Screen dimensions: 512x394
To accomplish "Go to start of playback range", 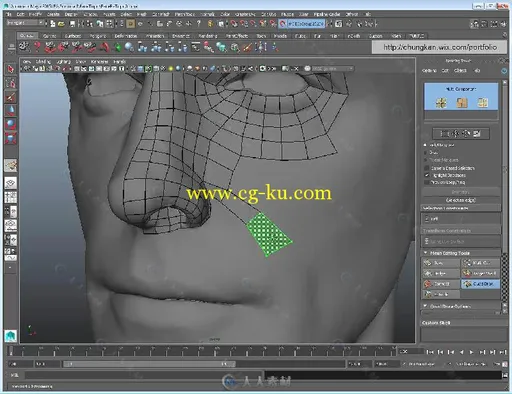I will 430,352.
